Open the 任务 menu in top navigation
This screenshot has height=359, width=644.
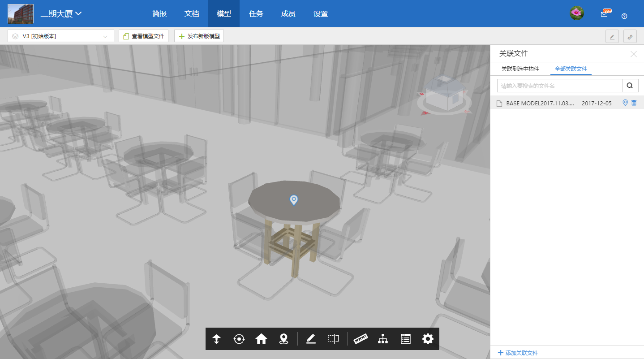(x=256, y=13)
